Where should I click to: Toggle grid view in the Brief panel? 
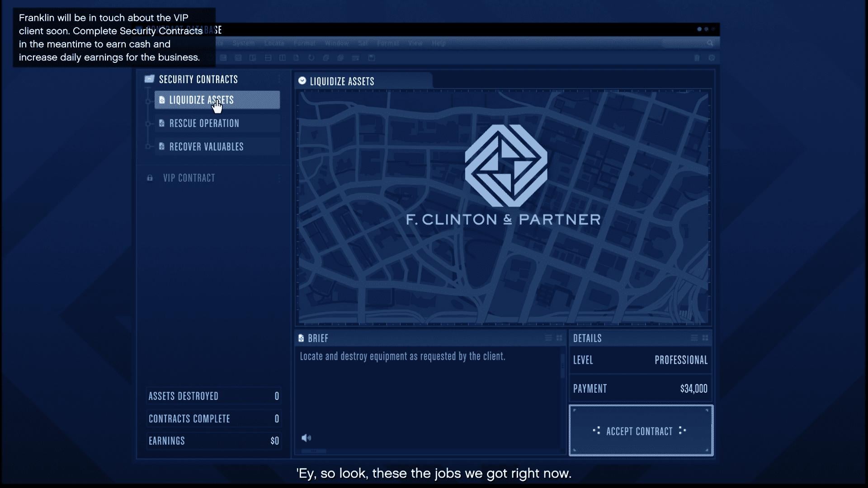coord(559,338)
